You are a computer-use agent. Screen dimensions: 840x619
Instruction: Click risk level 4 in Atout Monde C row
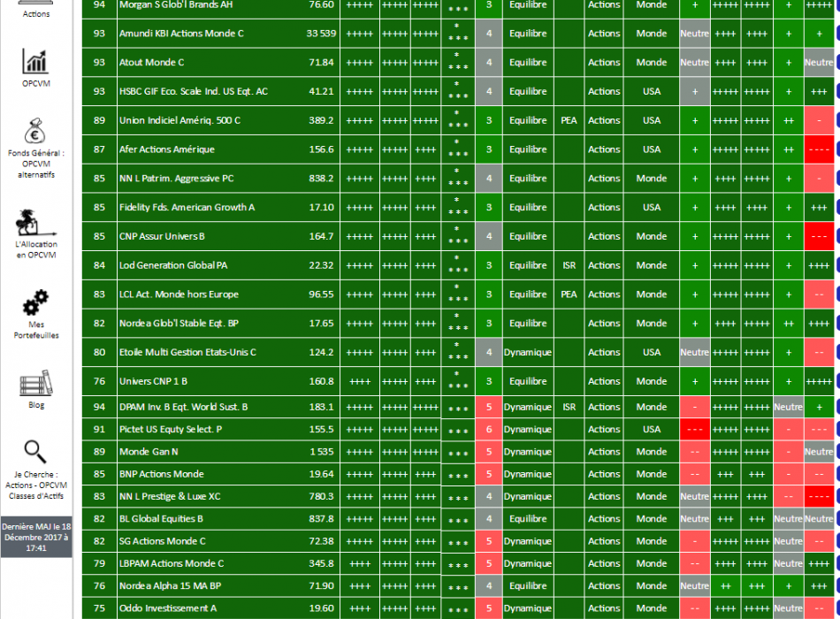(489, 62)
